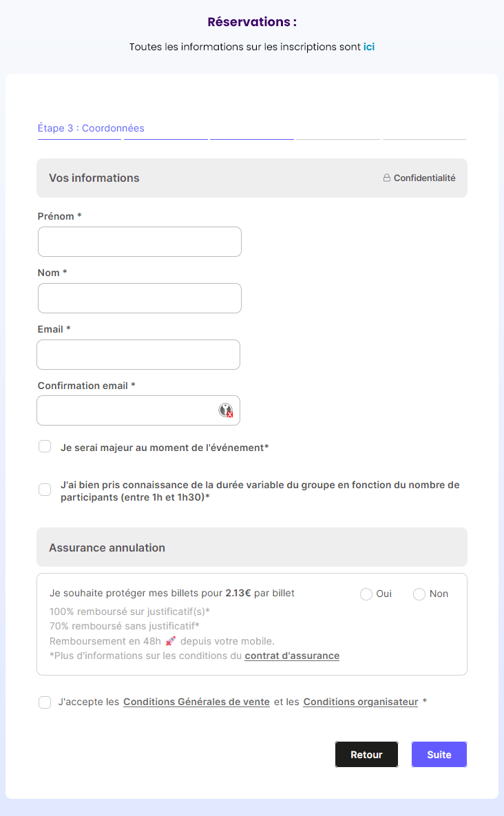
Task: Select "Non" to decline cancellation insurance
Action: 419,594
